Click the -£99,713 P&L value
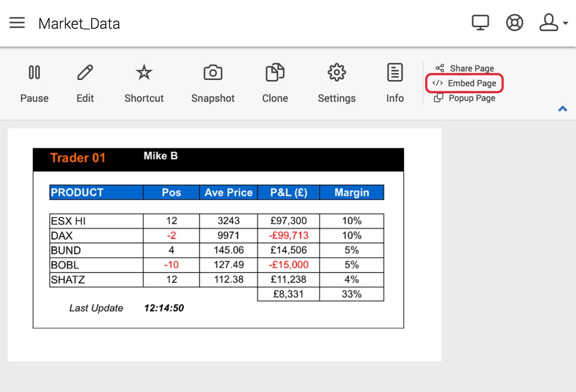Image resolution: width=576 pixels, height=392 pixels. pyautogui.click(x=289, y=236)
